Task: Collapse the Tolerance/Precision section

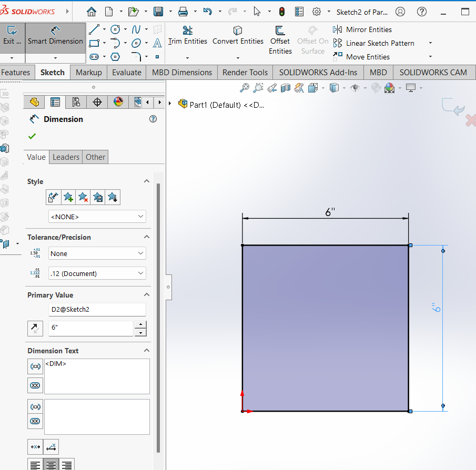Action: [x=147, y=237]
